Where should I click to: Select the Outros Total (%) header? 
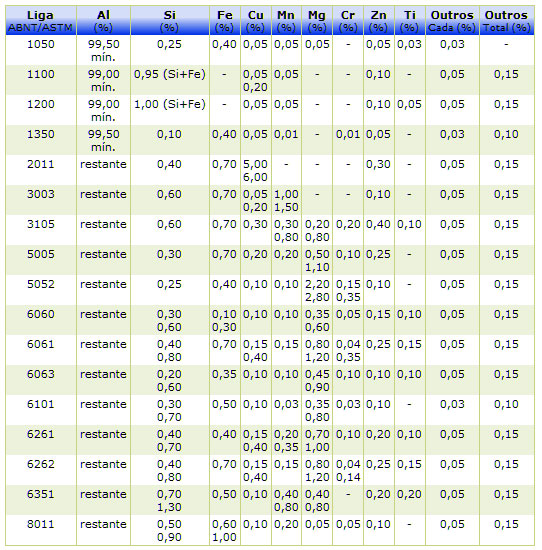point(506,21)
